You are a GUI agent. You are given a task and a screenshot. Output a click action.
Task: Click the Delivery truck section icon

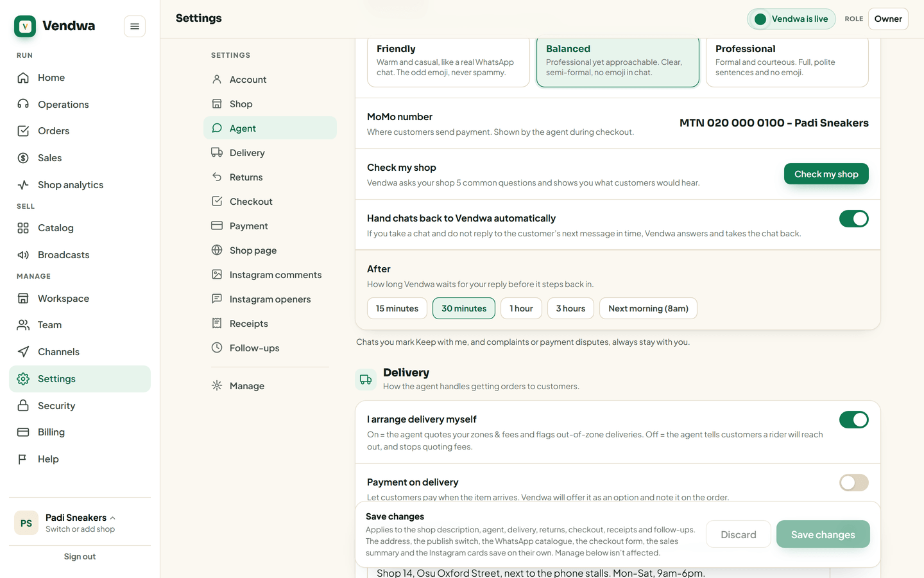366,380
